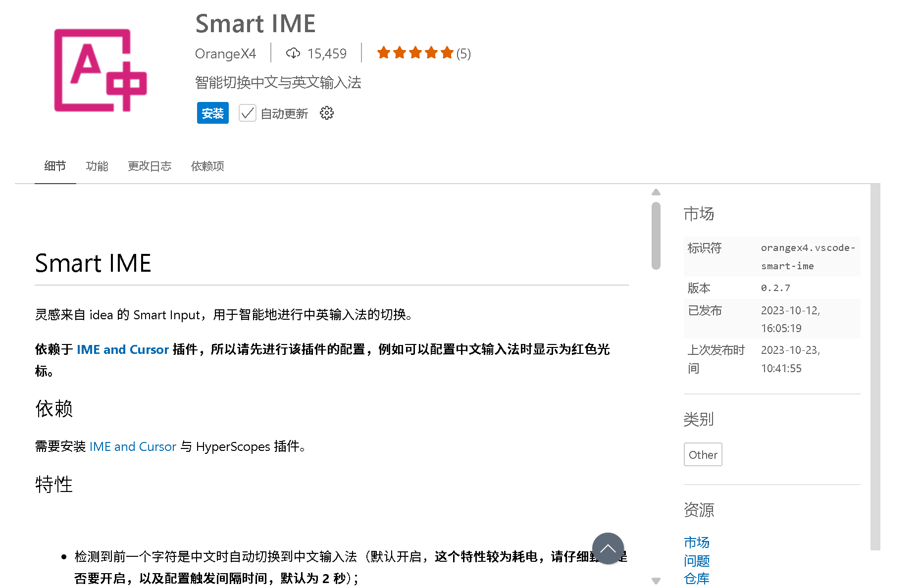Click the 特性 section heading

tap(54, 485)
